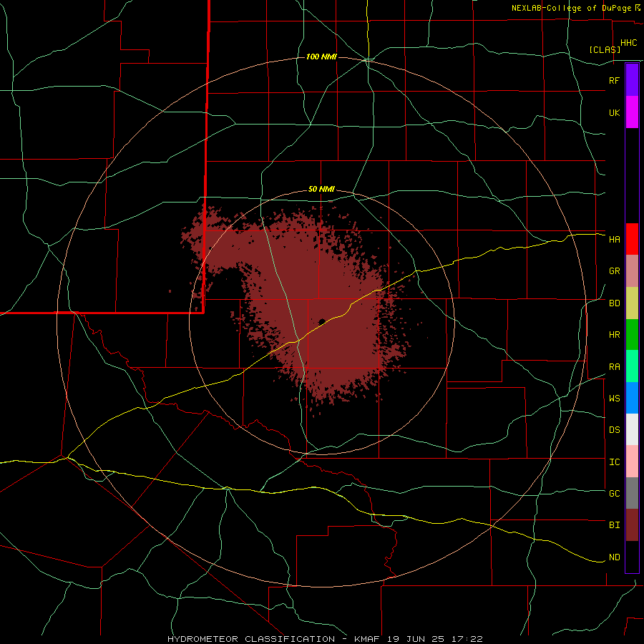This screenshot has height=644, width=644.
Task: Pick the yellow BD legend swatch
Action: (632, 303)
